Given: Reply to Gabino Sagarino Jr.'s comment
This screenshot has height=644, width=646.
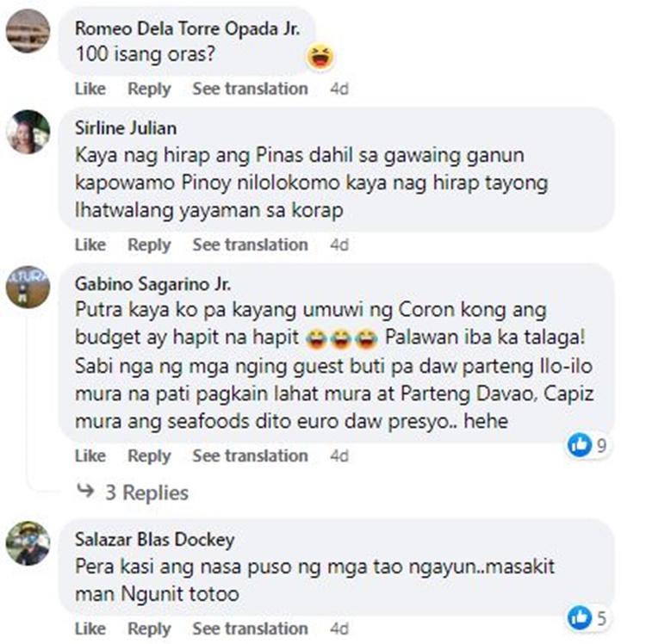Looking at the screenshot, I should [x=149, y=455].
